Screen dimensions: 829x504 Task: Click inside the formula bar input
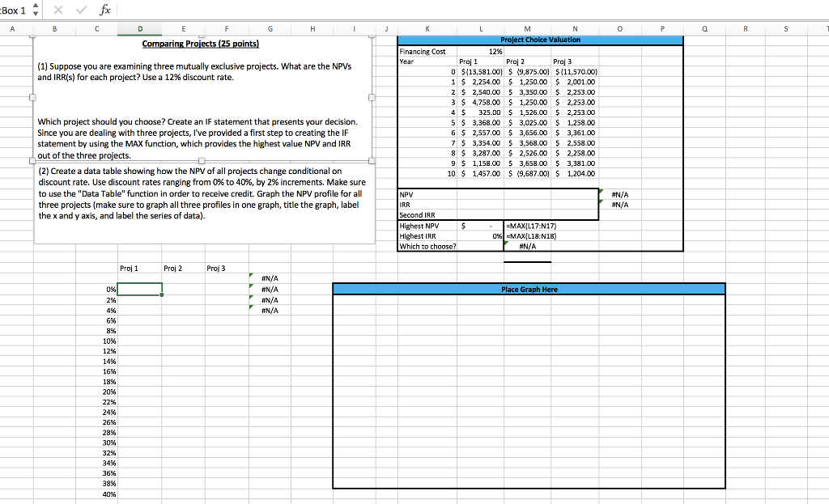click(x=470, y=10)
